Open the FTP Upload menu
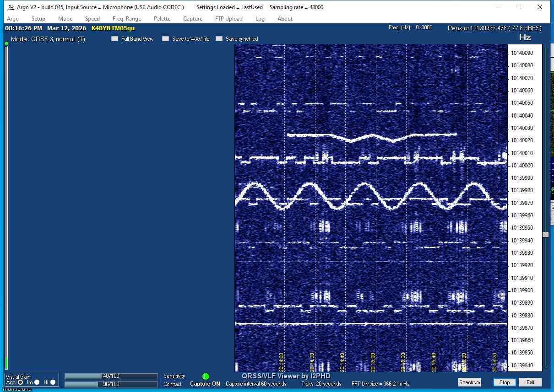The height and width of the screenshot is (392, 554). [x=228, y=19]
